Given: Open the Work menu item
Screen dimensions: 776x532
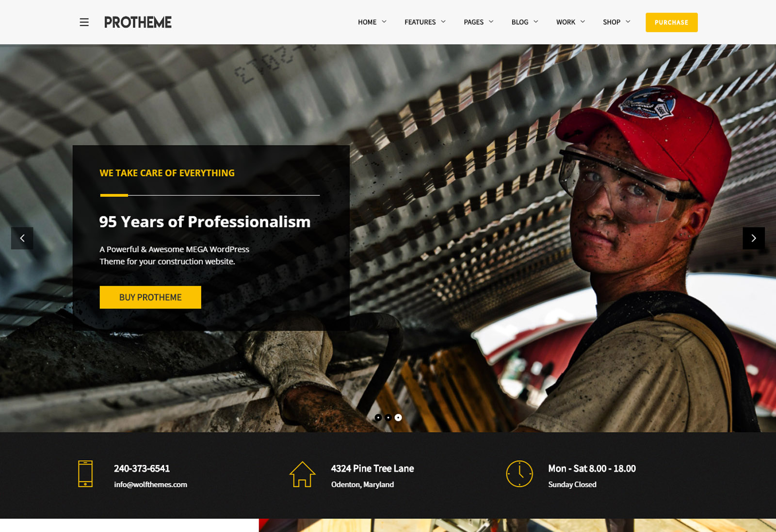Looking at the screenshot, I should coord(570,22).
